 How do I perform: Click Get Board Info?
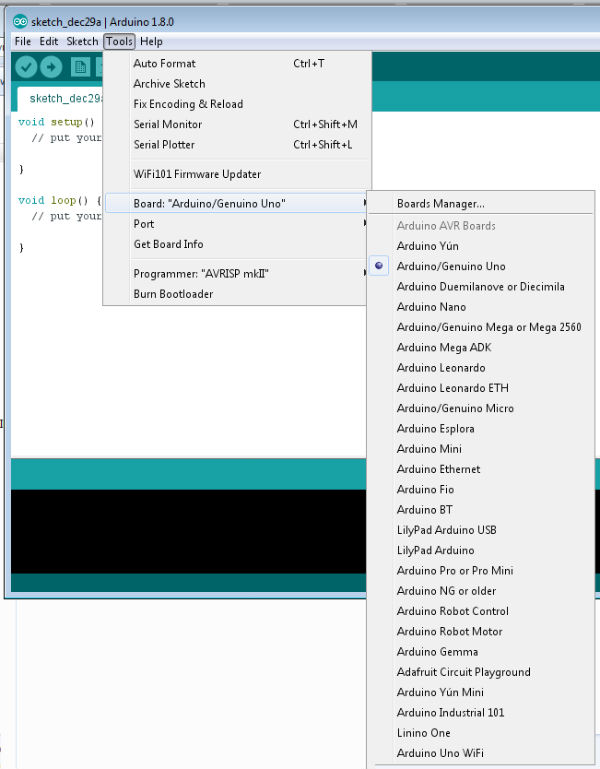[x=168, y=244]
